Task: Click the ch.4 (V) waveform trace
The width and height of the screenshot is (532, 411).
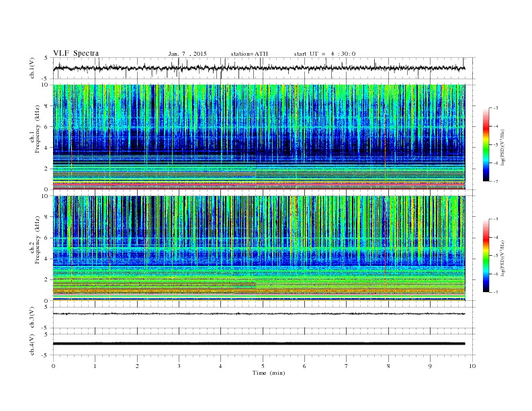Action: (259, 344)
